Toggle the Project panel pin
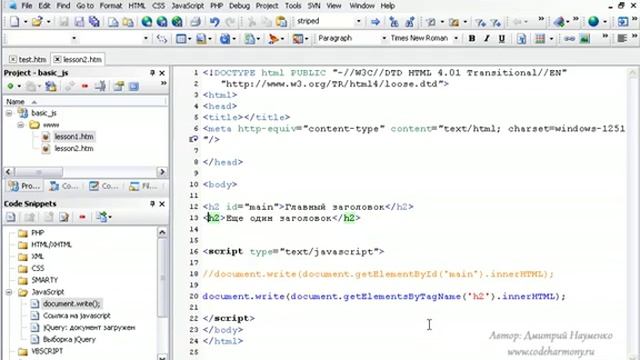 coord(152,73)
